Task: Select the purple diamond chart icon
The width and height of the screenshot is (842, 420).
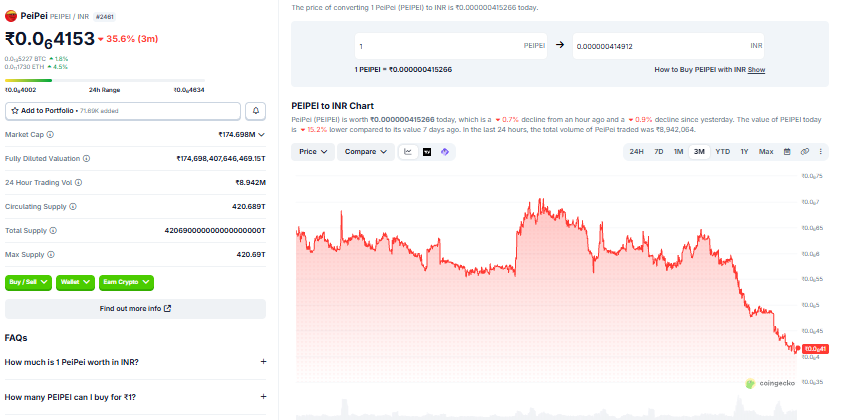Action: tap(445, 152)
